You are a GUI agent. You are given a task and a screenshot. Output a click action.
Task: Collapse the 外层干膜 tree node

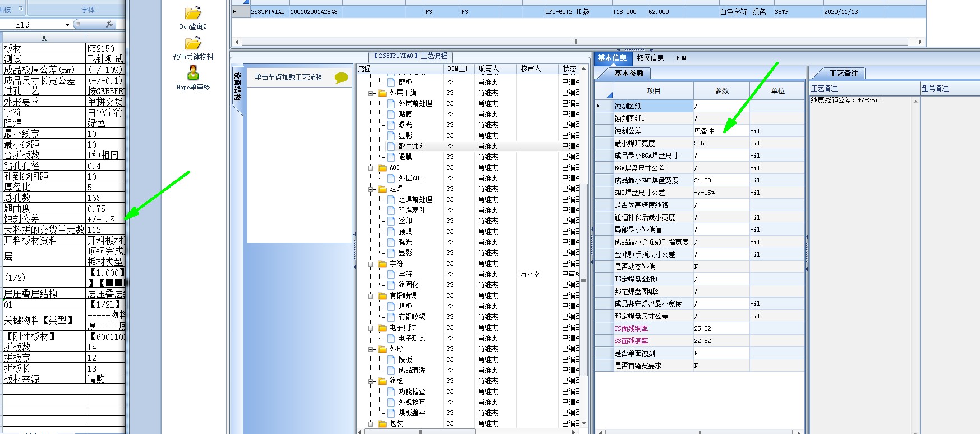[x=371, y=93]
